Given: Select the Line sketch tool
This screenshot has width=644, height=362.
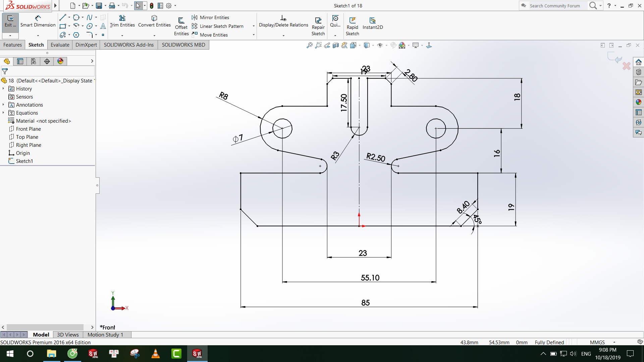Looking at the screenshot, I should pyautogui.click(x=63, y=17).
